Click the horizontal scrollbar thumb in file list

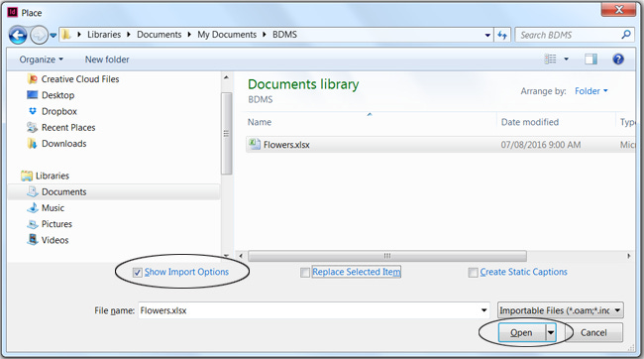pos(386,256)
